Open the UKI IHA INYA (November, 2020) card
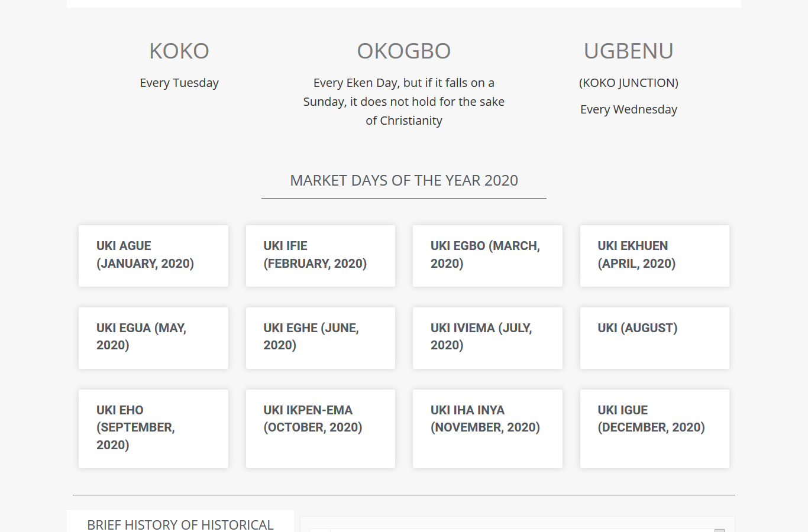This screenshot has height=532, width=808. click(x=487, y=428)
